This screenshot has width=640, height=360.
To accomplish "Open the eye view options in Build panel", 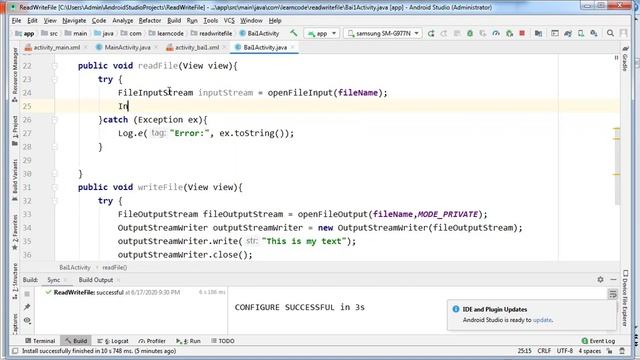I will coord(27,320).
